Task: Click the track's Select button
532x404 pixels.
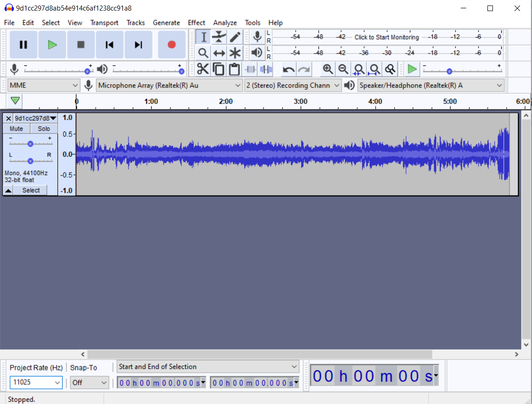Action: coord(31,190)
